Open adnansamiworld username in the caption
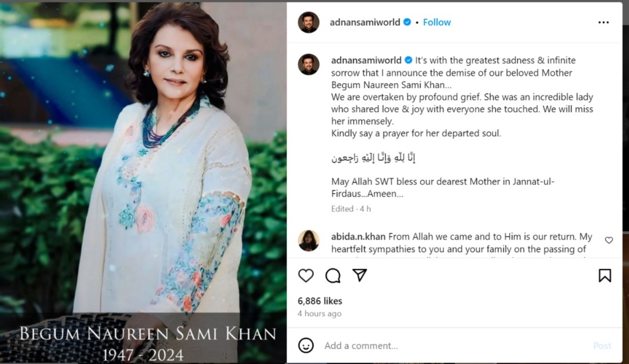 click(x=366, y=61)
